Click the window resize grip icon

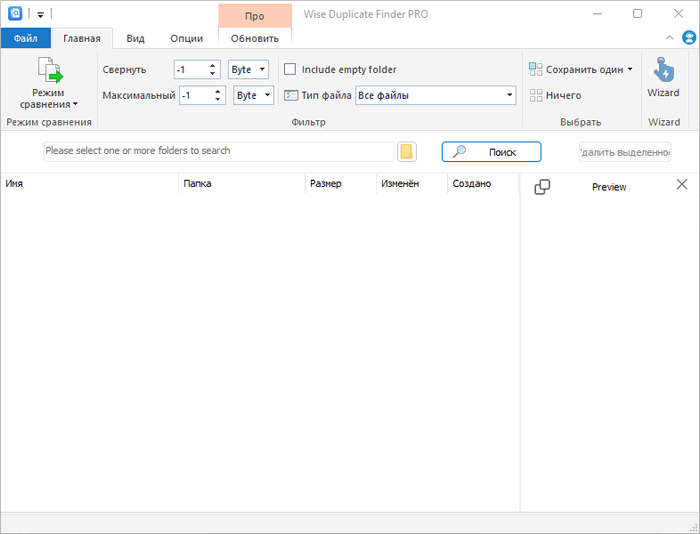pos(693,527)
